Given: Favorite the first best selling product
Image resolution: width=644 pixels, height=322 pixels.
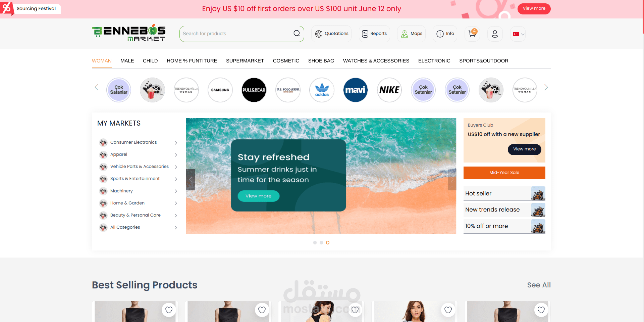Looking at the screenshot, I should click(169, 310).
